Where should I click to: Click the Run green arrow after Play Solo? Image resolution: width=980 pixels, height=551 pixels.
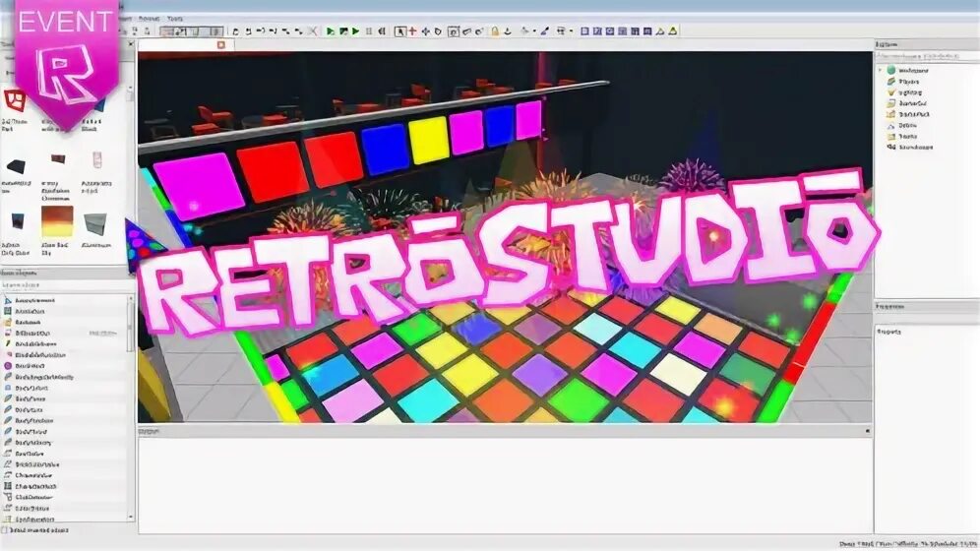pyautogui.click(x=355, y=31)
